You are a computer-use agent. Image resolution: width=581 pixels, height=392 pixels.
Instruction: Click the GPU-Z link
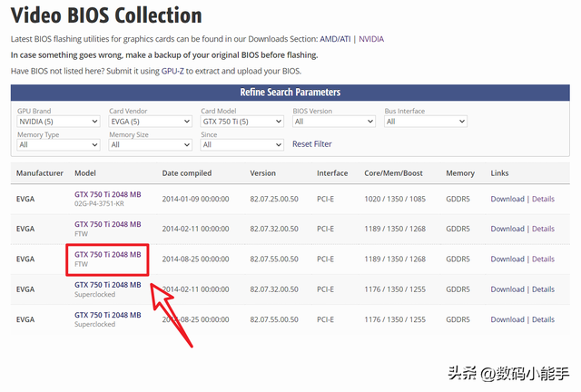coord(172,71)
